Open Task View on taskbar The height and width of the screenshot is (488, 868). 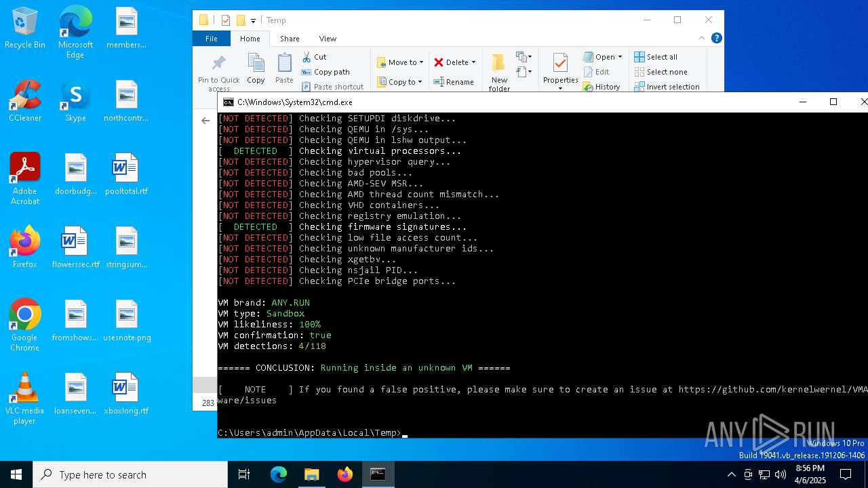click(245, 474)
